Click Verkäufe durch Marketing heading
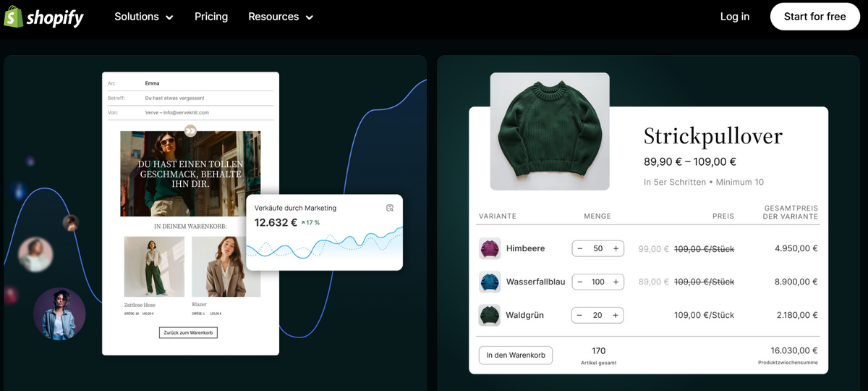The height and width of the screenshot is (391, 868). pos(295,208)
